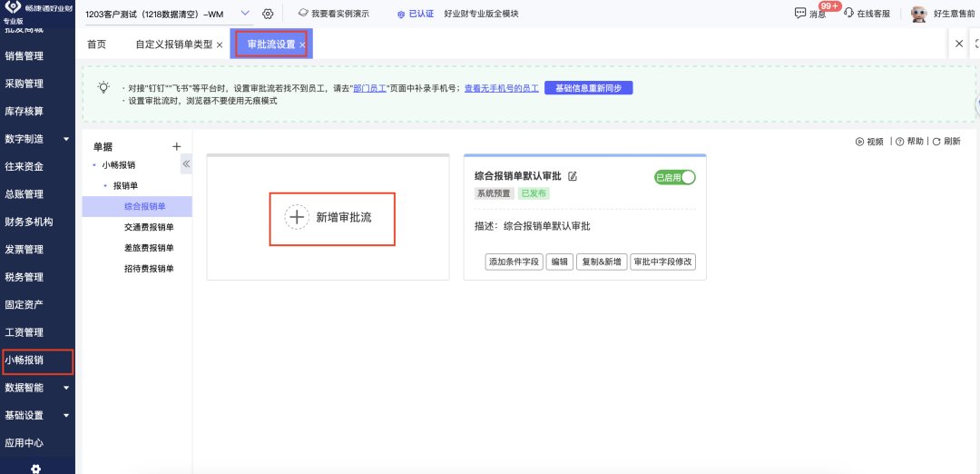Screen dimensions: 980x474
Task: Collapse the 小畅报销 tree node
Action: pos(95,165)
